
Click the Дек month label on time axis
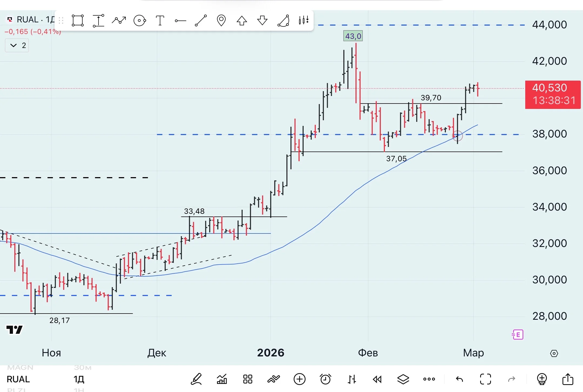click(157, 353)
